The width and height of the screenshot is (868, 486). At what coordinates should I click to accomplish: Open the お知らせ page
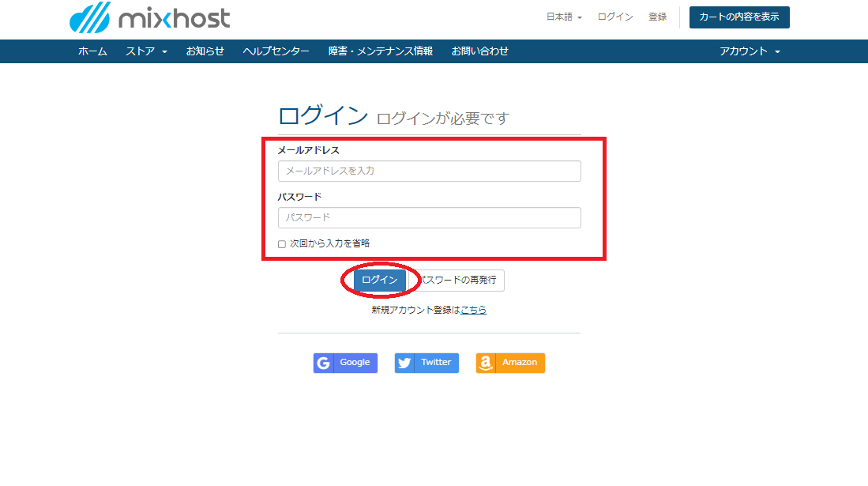(205, 51)
